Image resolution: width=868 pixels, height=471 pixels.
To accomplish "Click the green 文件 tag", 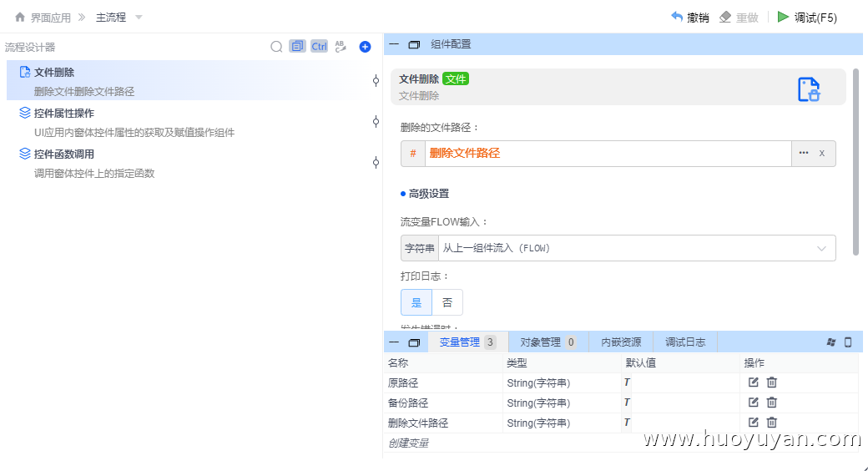I will click(x=456, y=78).
